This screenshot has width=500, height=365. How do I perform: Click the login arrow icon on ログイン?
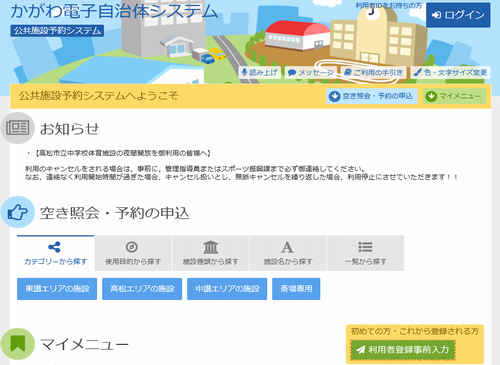pos(436,15)
